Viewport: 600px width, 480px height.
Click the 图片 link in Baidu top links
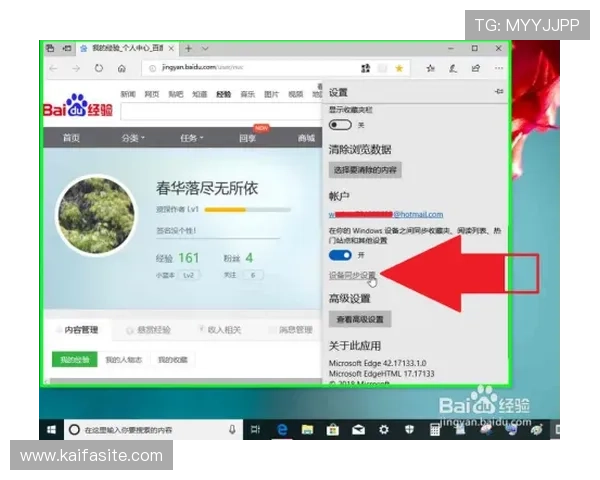coord(271,94)
